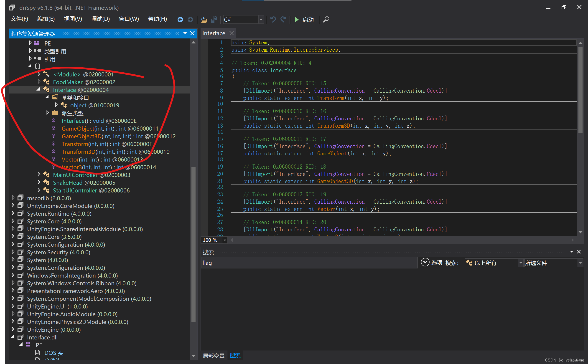
Task: Expand the FoodMaker class node
Action: 39,82
